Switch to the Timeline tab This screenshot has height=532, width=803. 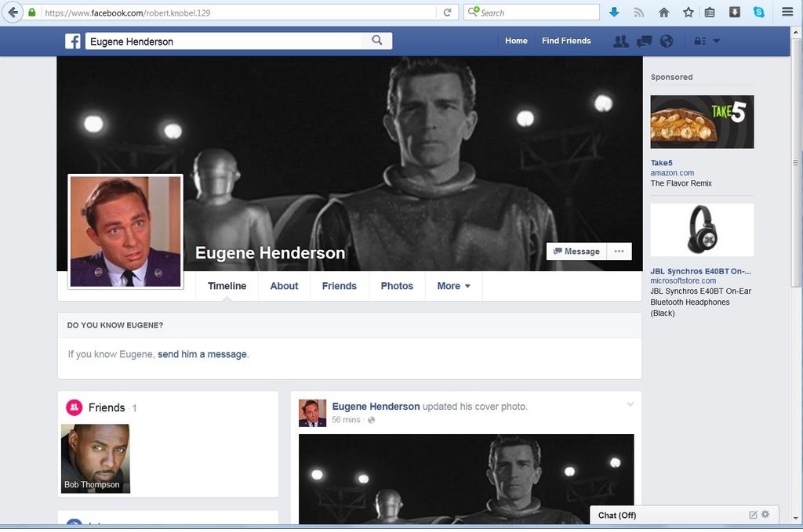click(x=227, y=286)
